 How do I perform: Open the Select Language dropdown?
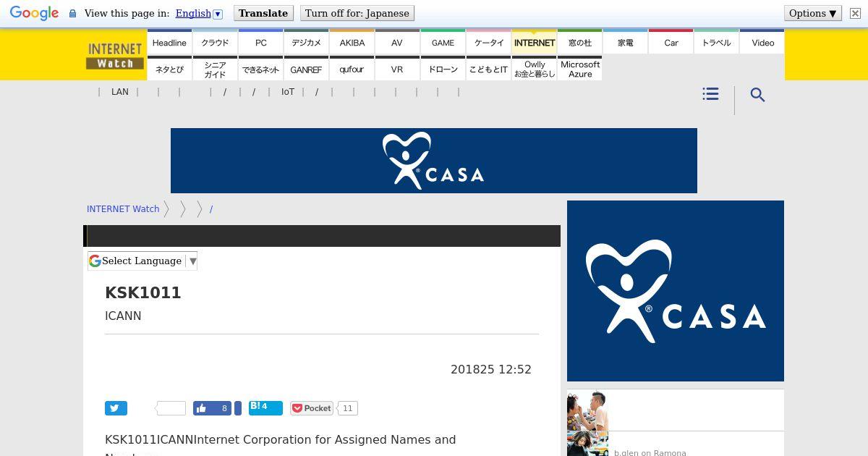[x=142, y=261]
